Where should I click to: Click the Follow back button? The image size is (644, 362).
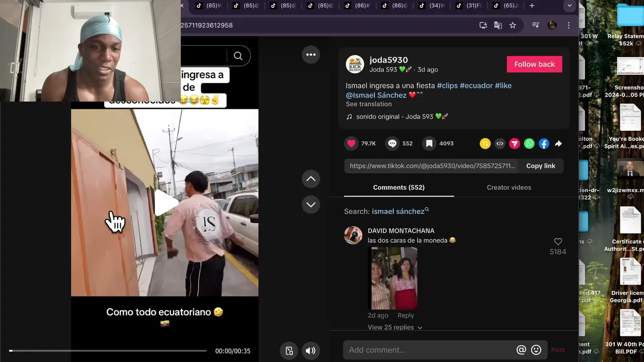click(x=534, y=64)
